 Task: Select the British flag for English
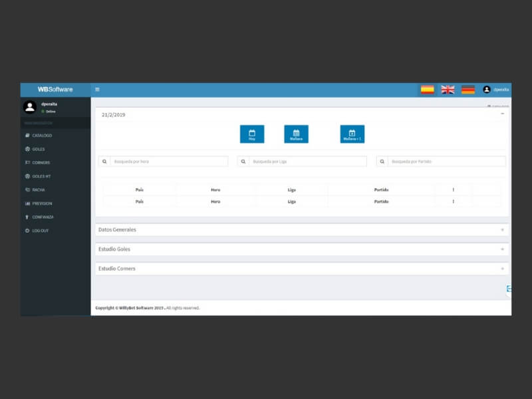448,90
